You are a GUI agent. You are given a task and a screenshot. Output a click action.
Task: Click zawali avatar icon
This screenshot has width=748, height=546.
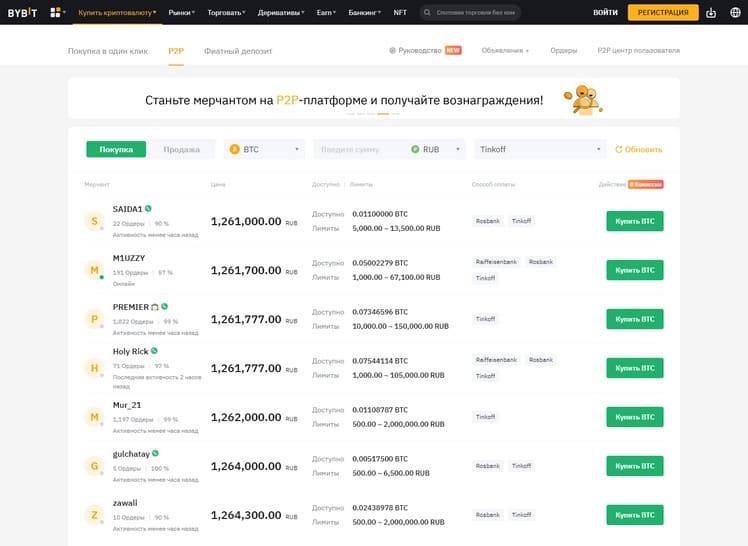tap(94, 515)
